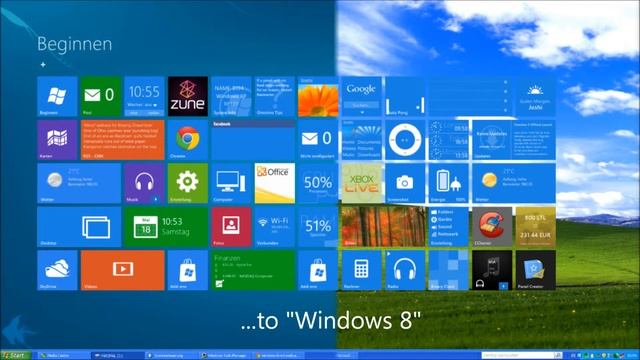Open the green Post mail tile

click(x=101, y=96)
